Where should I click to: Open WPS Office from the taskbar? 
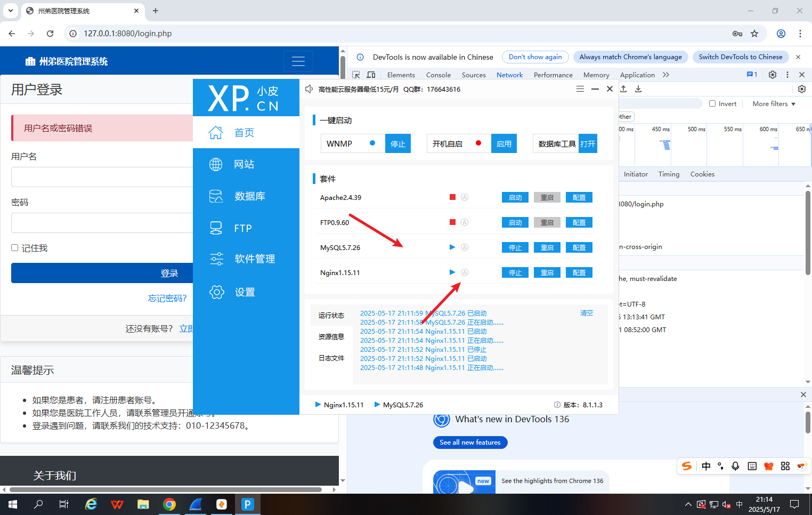pyautogui.click(x=117, y=504)
